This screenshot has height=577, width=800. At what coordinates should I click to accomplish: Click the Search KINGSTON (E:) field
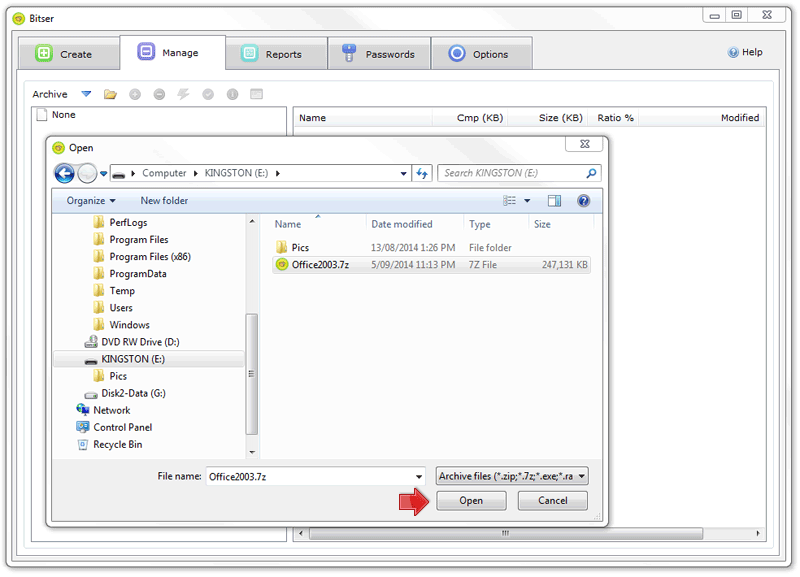511,173
